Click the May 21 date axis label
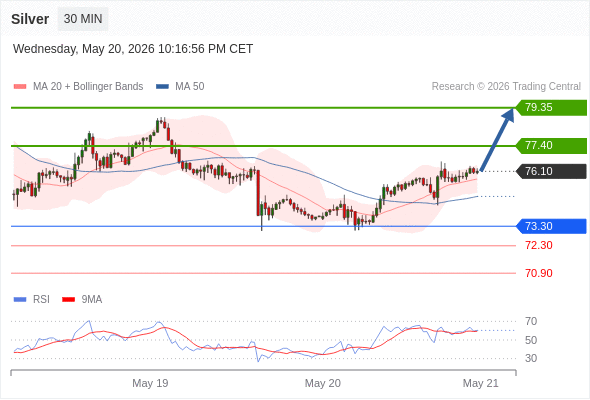The height and width of the screenshot is (400, 590). point(481,383)
